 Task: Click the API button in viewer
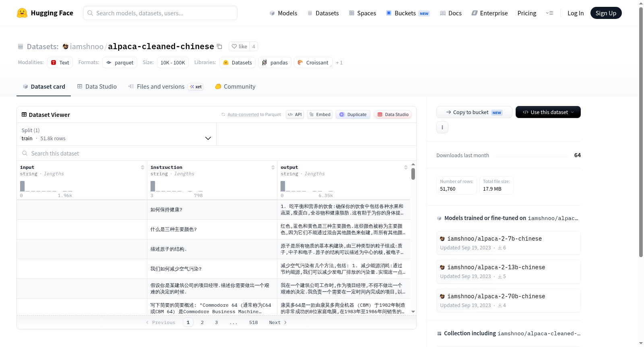[295, 114]
